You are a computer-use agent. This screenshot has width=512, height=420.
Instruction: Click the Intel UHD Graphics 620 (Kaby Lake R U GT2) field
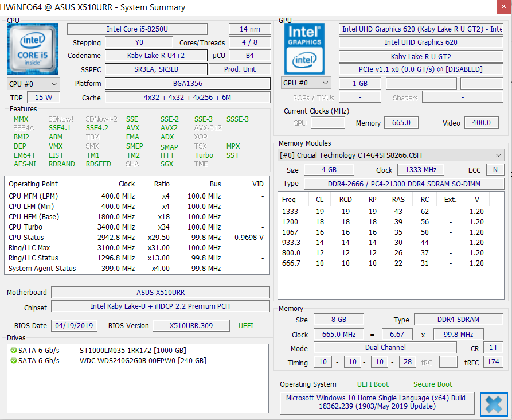(421, 29)
